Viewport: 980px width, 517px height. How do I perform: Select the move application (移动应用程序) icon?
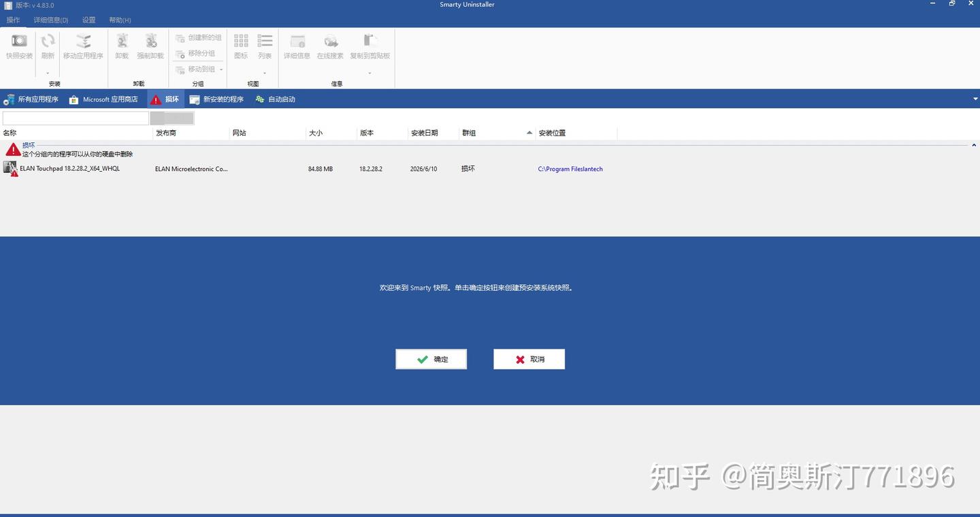pyautogui.click(x=83, y=42)
